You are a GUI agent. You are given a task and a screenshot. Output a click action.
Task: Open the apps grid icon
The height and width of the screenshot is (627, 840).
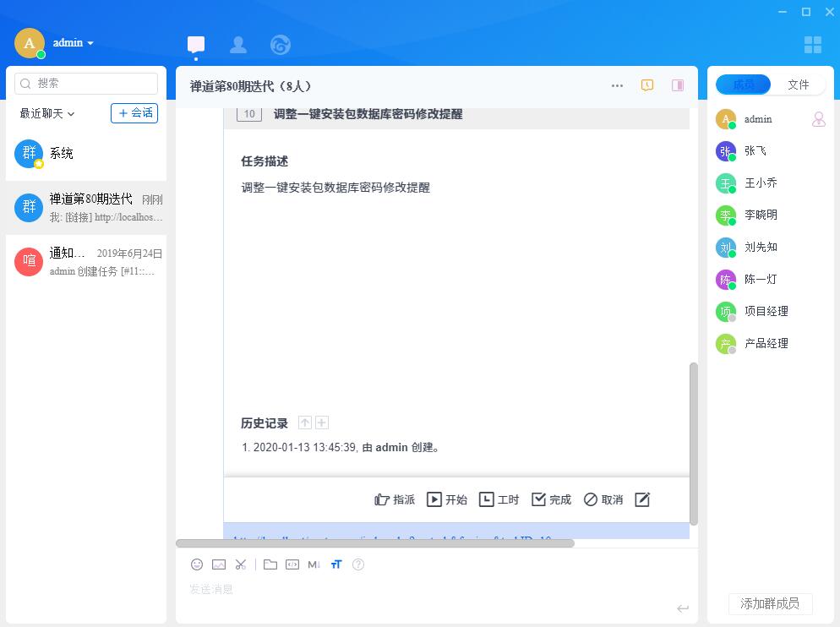(x=813, y=45)
